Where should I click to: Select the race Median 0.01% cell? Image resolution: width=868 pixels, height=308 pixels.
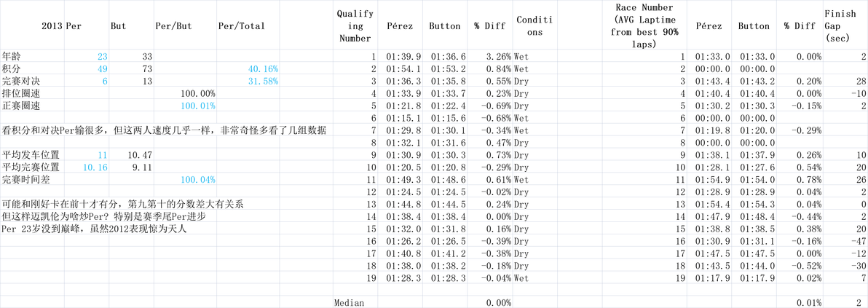[x=802, y=303]
